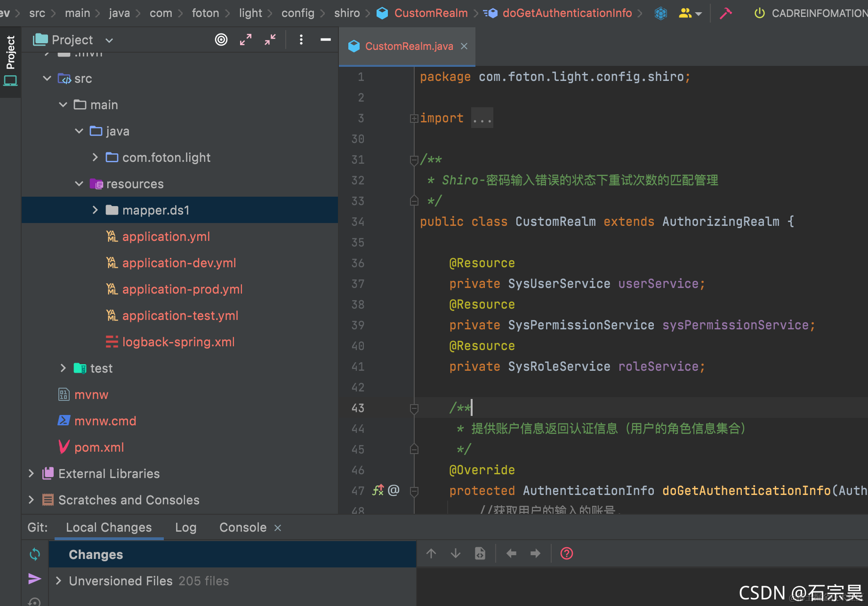
Task: Click Next Difference down arrow
Action: click(x=456, y=554)
